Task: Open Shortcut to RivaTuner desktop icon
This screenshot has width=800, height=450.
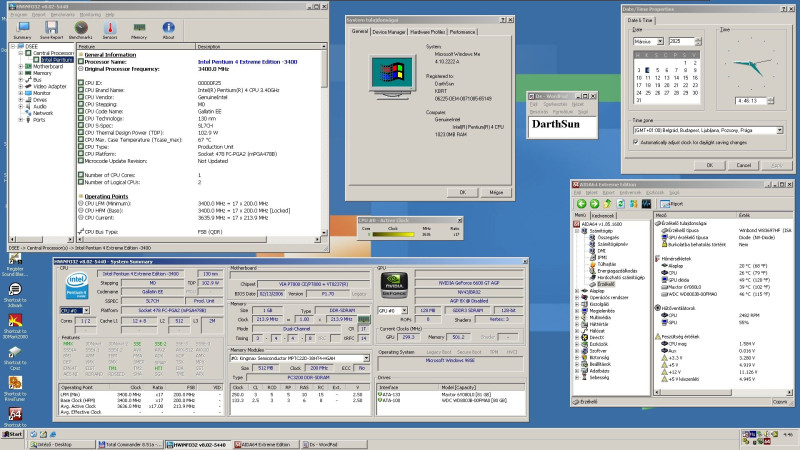Action: (15, 389)
